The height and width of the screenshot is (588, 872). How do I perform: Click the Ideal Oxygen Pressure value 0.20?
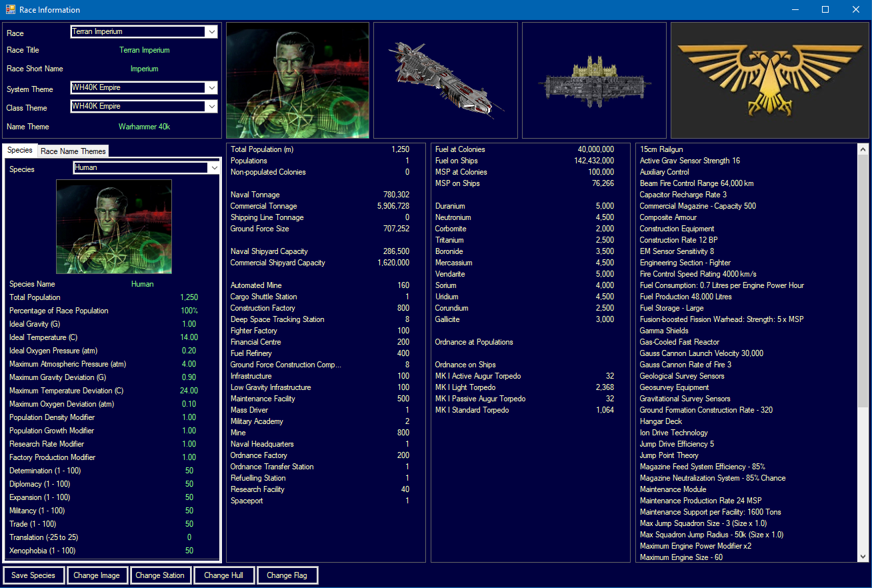click(x=189, y=351)
